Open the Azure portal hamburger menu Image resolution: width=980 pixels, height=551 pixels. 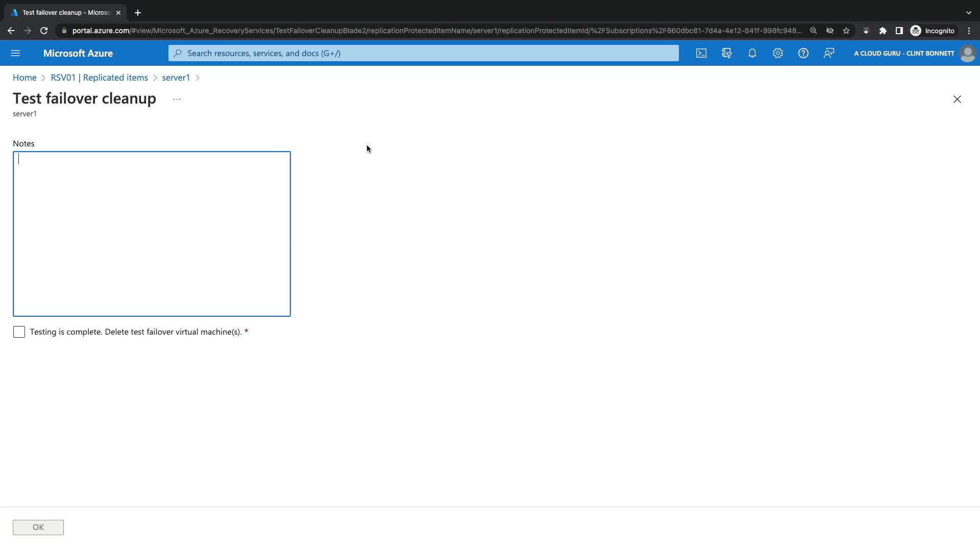pos(15,53)
